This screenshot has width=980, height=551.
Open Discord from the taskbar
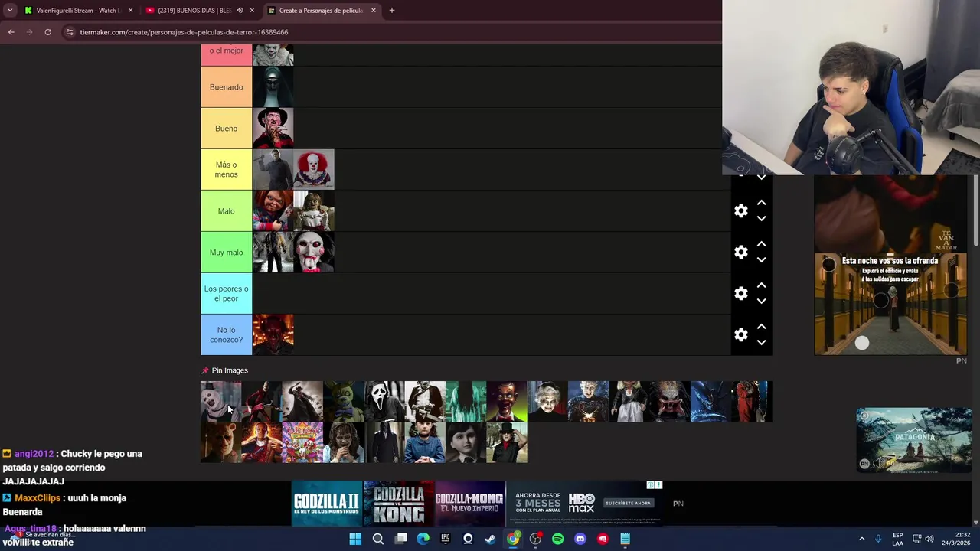coord(580,539)
